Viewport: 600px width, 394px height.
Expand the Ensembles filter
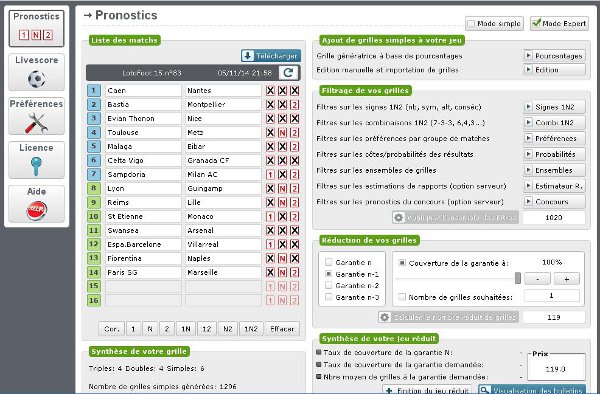(x=554, y=170)
